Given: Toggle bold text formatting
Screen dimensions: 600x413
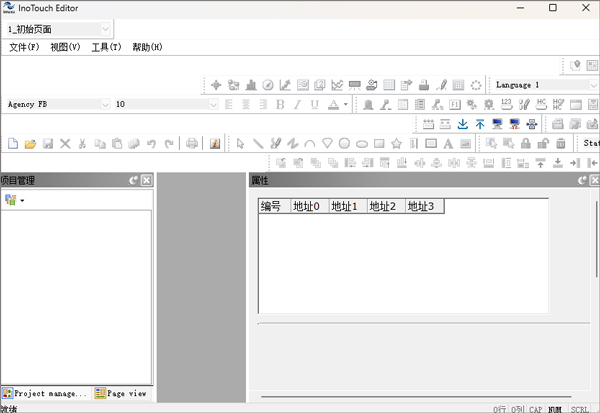Looking at the screenshot, I should pyautogui.click(x=280, y=104).
